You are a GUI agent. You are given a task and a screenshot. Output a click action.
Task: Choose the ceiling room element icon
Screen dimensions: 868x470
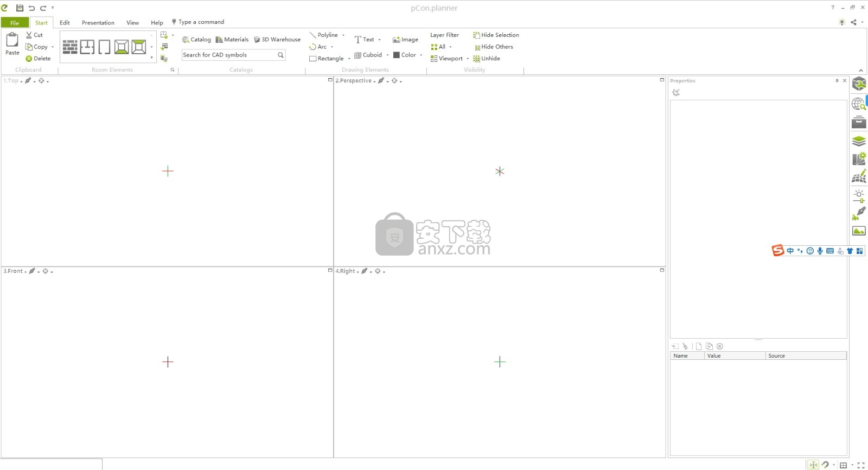click(139, 47)
